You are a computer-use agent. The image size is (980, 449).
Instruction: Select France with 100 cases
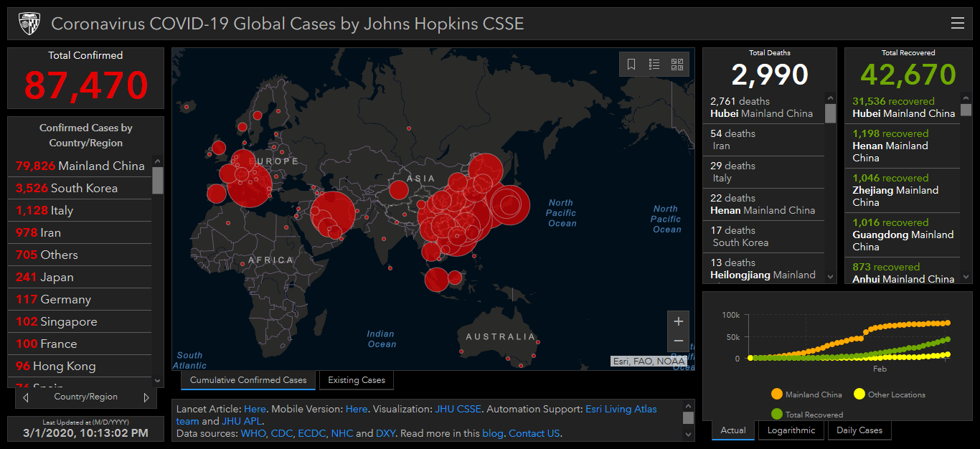click(80, 344)
